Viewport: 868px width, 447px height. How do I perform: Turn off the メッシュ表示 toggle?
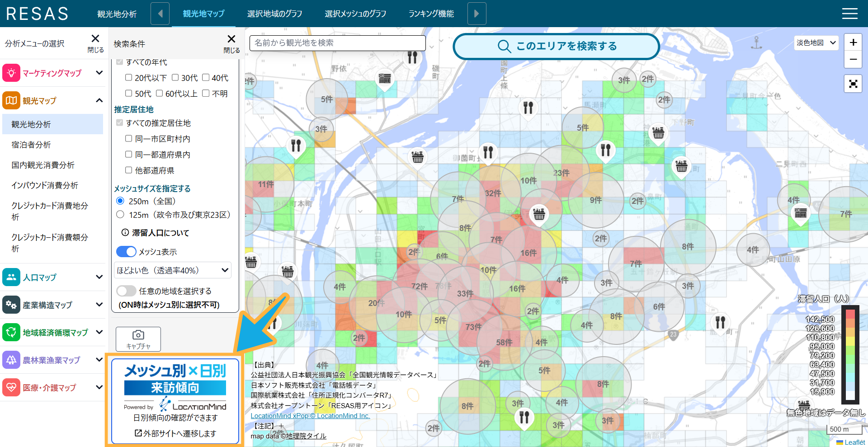126,251
